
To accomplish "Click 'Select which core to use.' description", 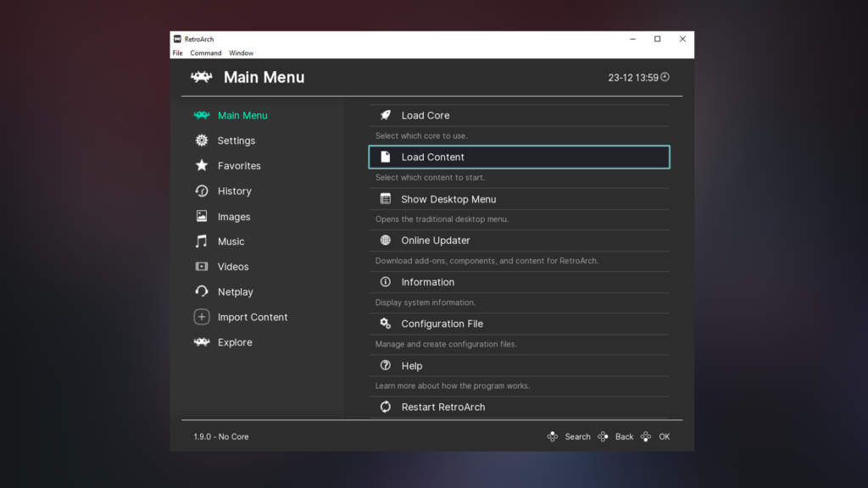I will pyautogui.click(x=421, y=136).
